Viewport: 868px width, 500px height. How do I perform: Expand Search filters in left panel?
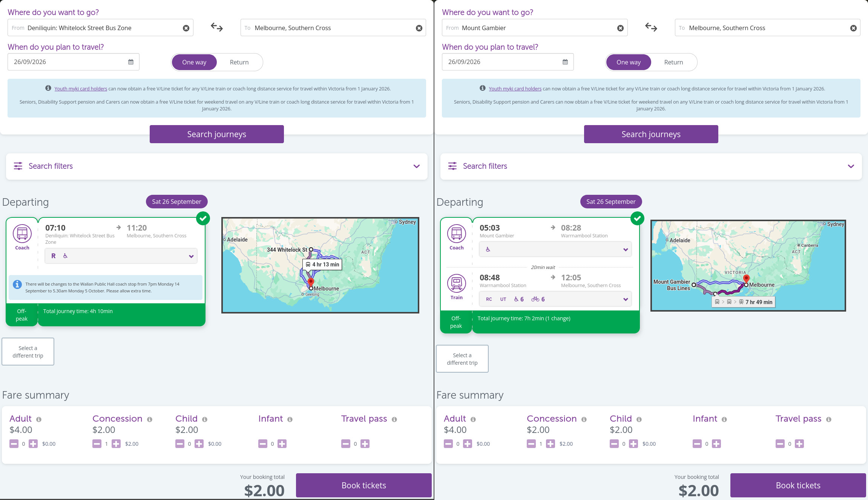(217, 166)
